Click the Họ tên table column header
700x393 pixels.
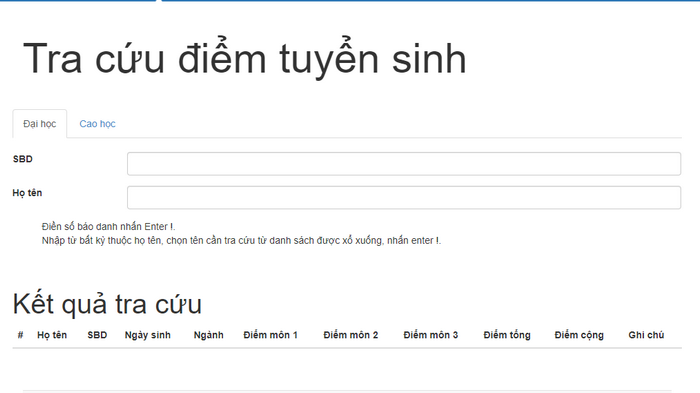[x=52, y=335]
